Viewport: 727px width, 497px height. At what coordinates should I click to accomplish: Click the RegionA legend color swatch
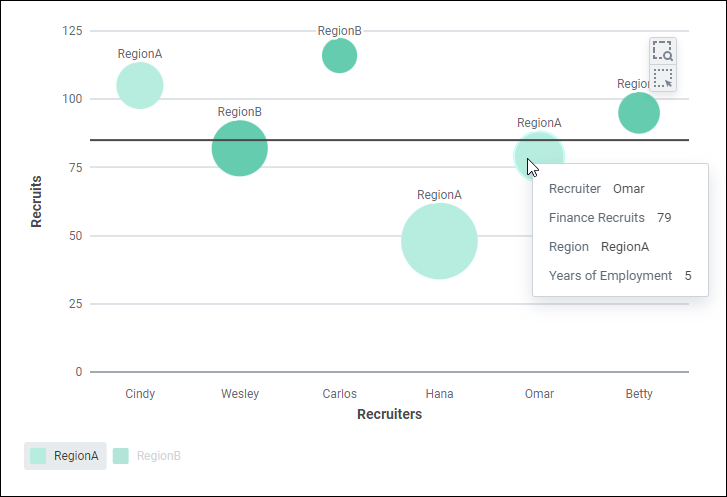point(38,456)
